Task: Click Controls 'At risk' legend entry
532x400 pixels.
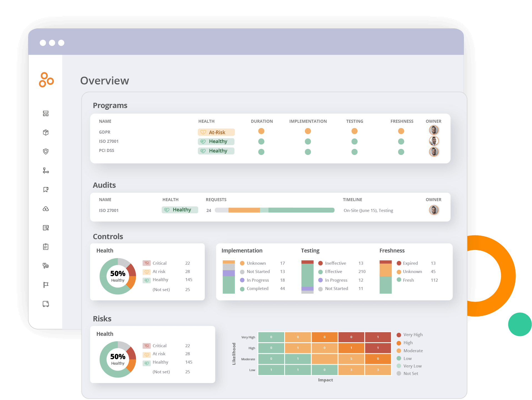Action: coord(166,271)
